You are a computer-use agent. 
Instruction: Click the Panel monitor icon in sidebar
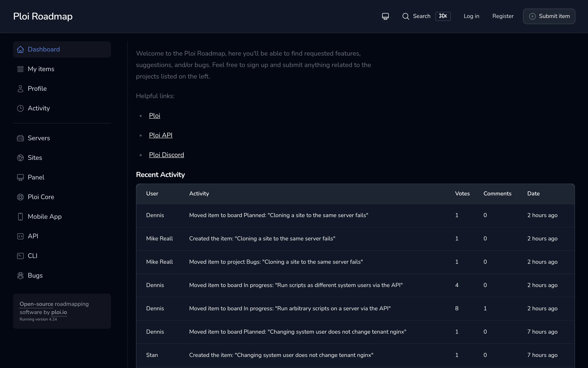tap(20, 177)
